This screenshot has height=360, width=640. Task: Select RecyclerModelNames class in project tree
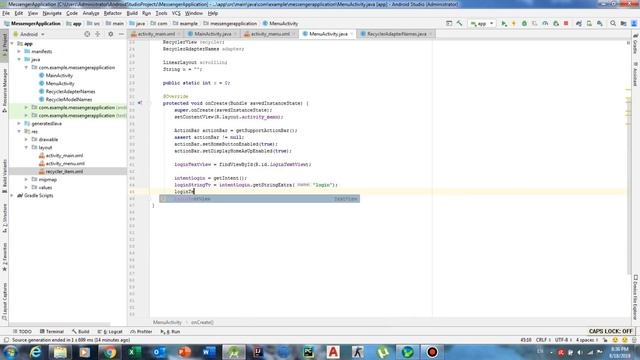(69, 99)
